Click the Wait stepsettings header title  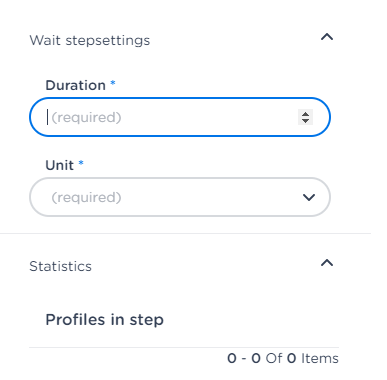[90, 40]
